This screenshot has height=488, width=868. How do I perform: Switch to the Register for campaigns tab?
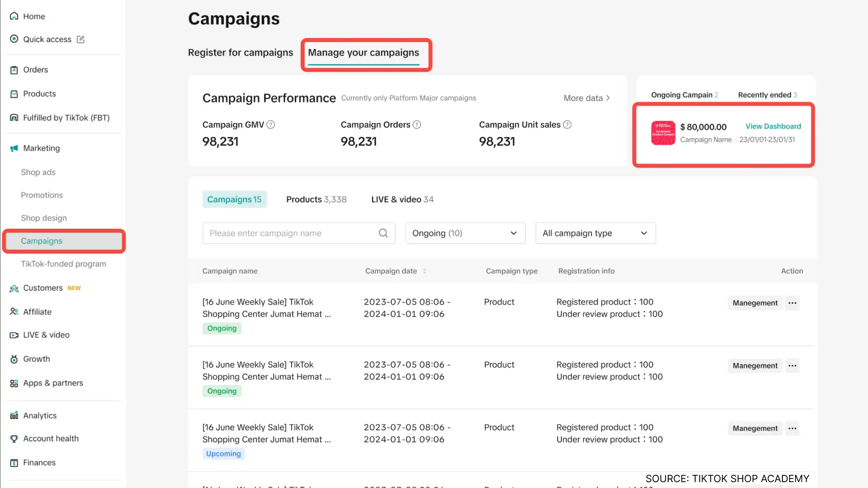pyautogui.click(x=240, y=52)
